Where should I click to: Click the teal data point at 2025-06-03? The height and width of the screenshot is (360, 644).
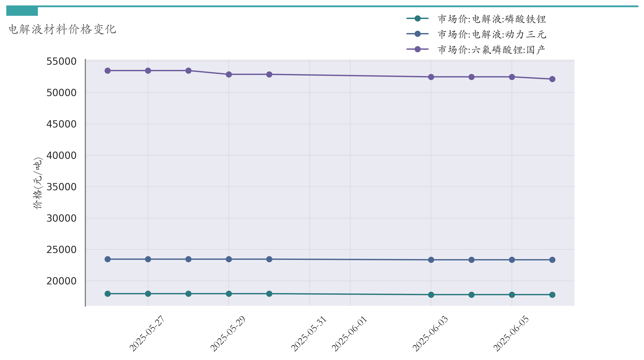pyautogui.click(x=431, y=295)
